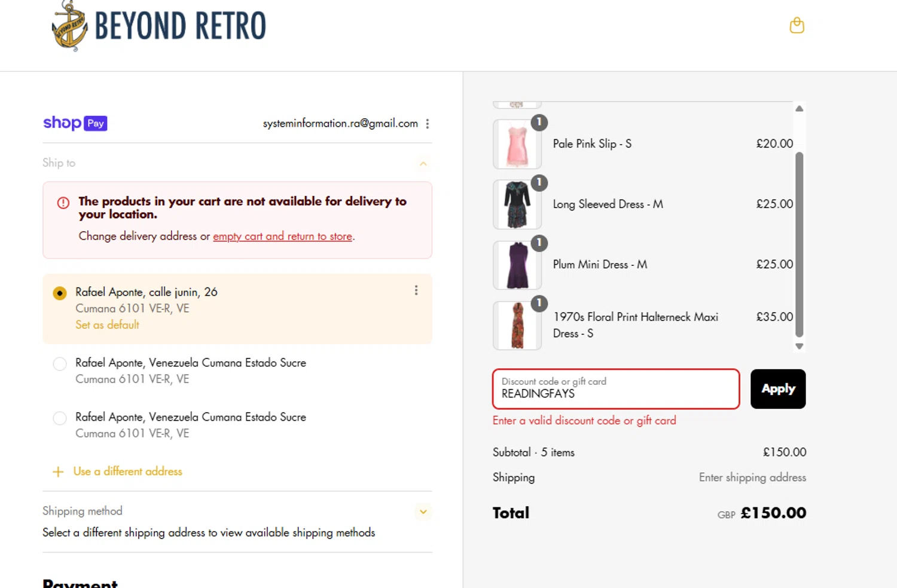Click the Subtotal £150.00 amount
Viewport: 897px width, 588px height.
coord(785,452)
